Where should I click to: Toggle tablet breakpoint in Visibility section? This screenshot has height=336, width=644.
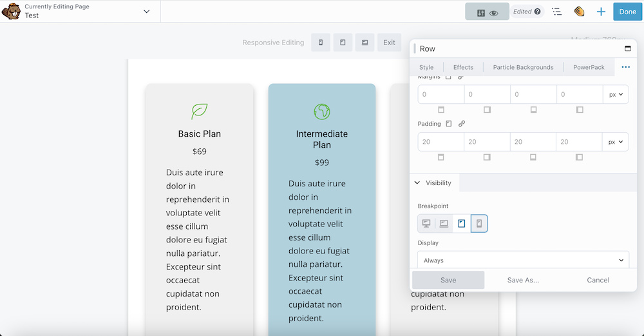[x=462, y=224]
